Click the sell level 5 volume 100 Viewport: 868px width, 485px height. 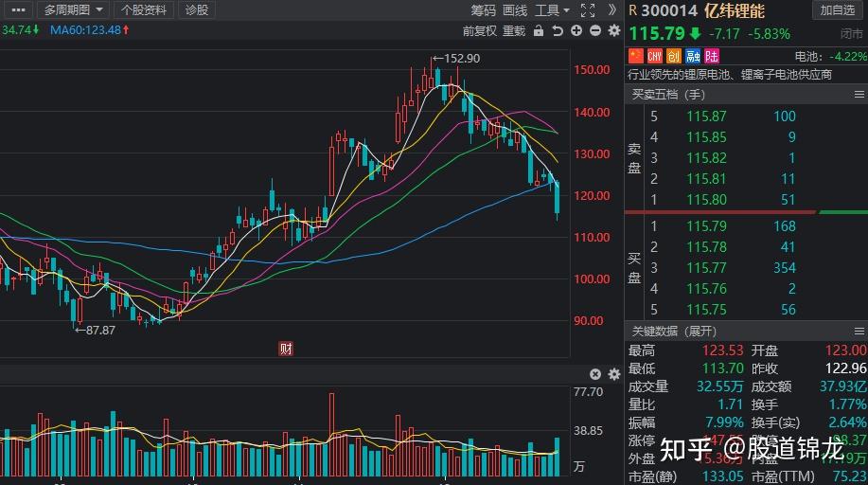point(785,117)
